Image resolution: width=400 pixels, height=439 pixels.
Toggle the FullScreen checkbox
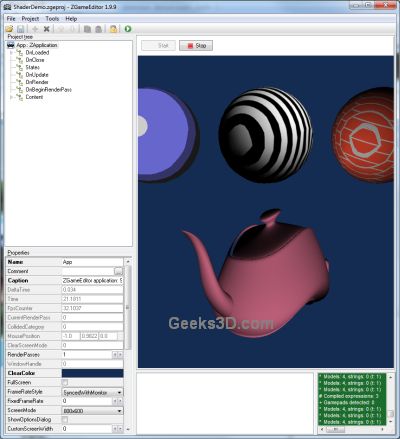point(65,382)
